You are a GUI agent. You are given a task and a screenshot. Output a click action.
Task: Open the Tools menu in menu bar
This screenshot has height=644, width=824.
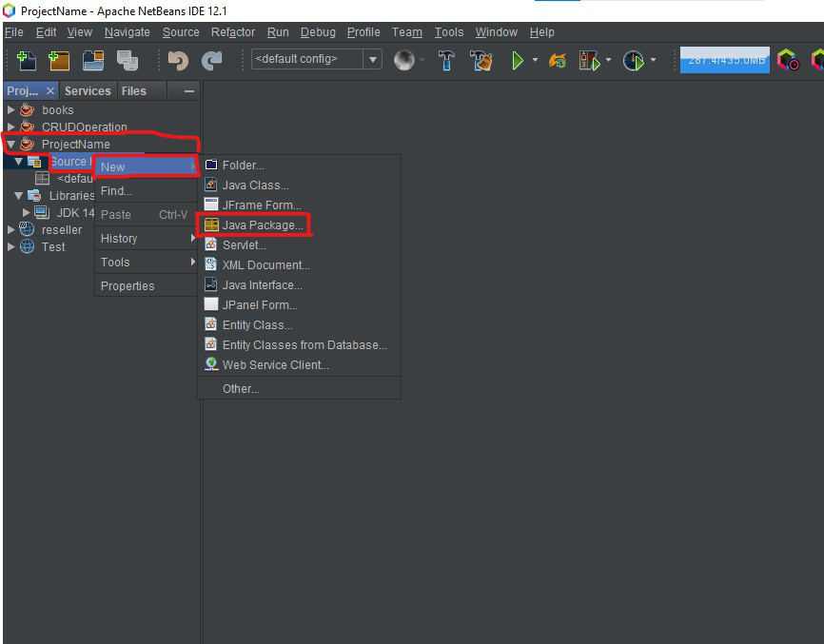coord(449,32)
